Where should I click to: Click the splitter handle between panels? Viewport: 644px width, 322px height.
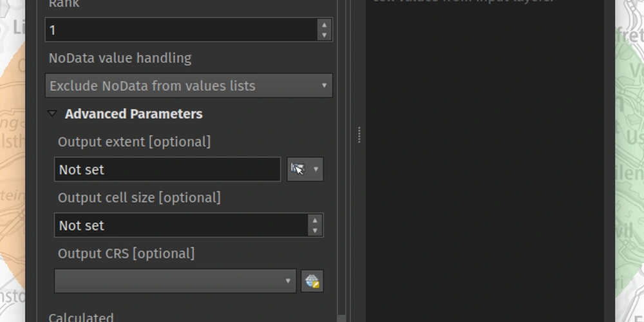click(359, 135)
